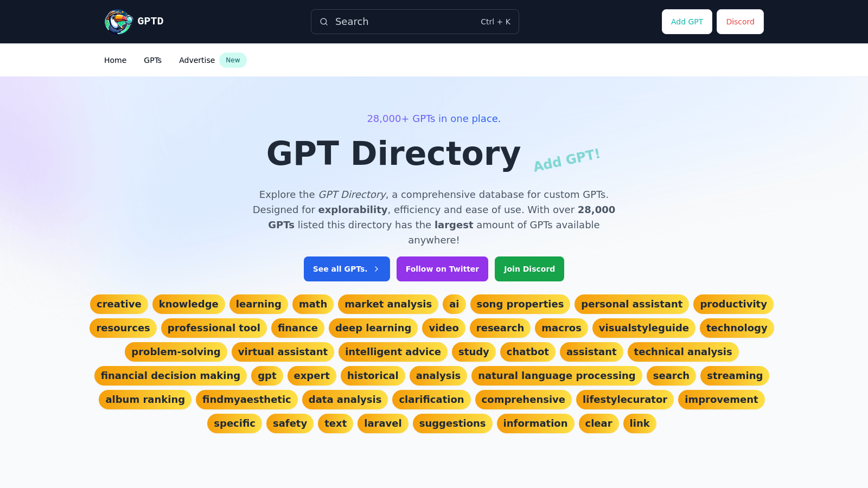Select the chatbot tag
This screenshot has width=868, height=488.
click(x=528, y=352)
